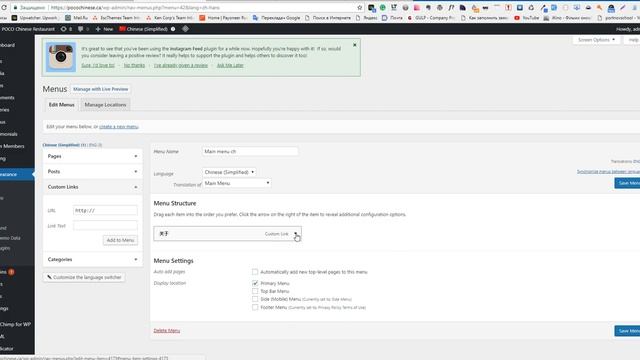Open the Language dropdown Chinese (Simplified)
The height and width of the screenshot is (360, 640).
click(229, 172)
